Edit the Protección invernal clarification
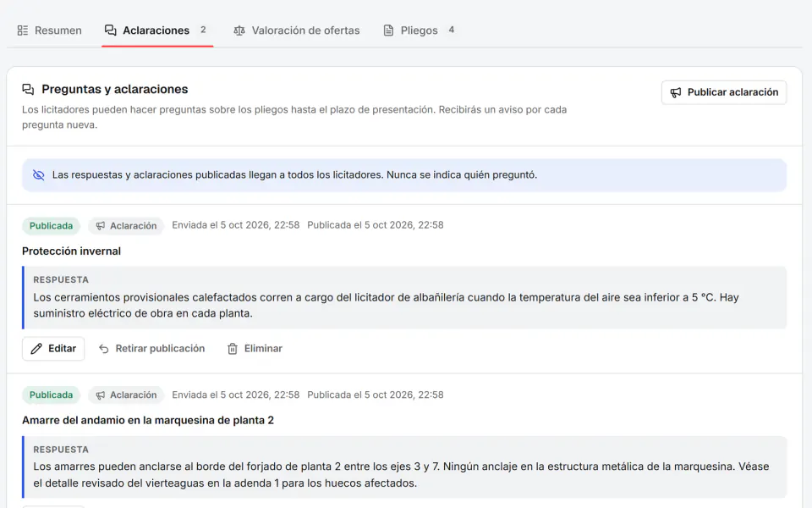The height and width of the screenshot is (508, 812). click(53, 348)
